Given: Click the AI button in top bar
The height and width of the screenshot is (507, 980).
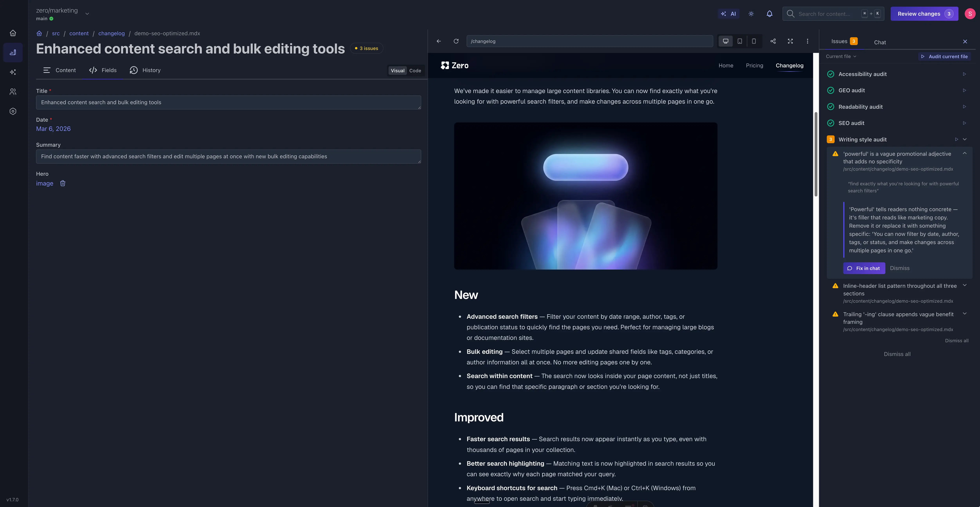Looking at the screenshot, I should point(728,14).
